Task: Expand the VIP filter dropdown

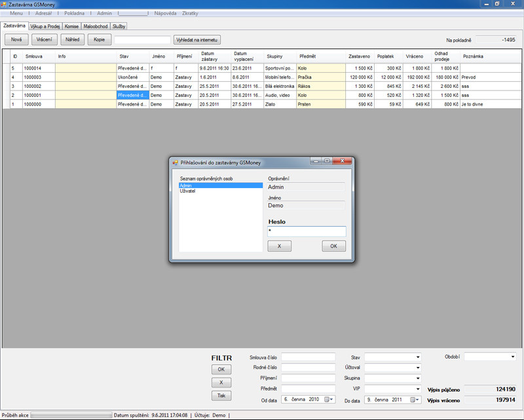Action: 418,389
